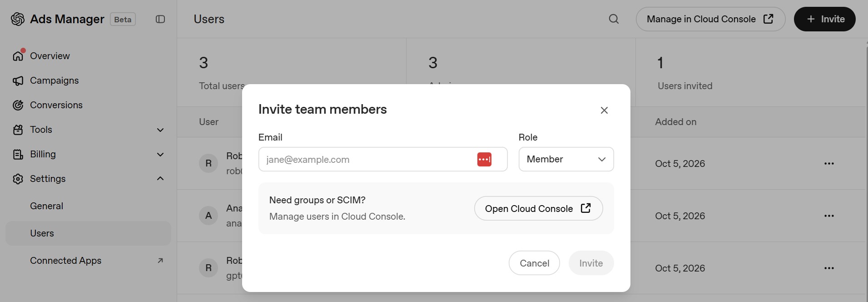Expand the Tools section chevron
The image size is (868, 302).
[x=160, y=130]
